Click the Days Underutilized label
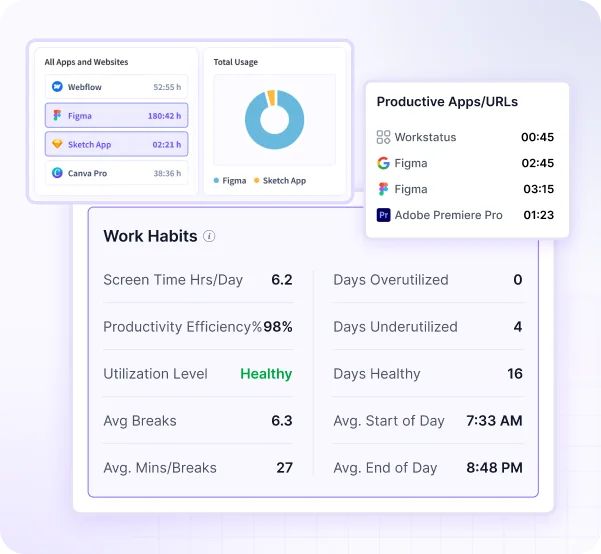Viewport: 601px width, 554px height. (x=395, y=327)
